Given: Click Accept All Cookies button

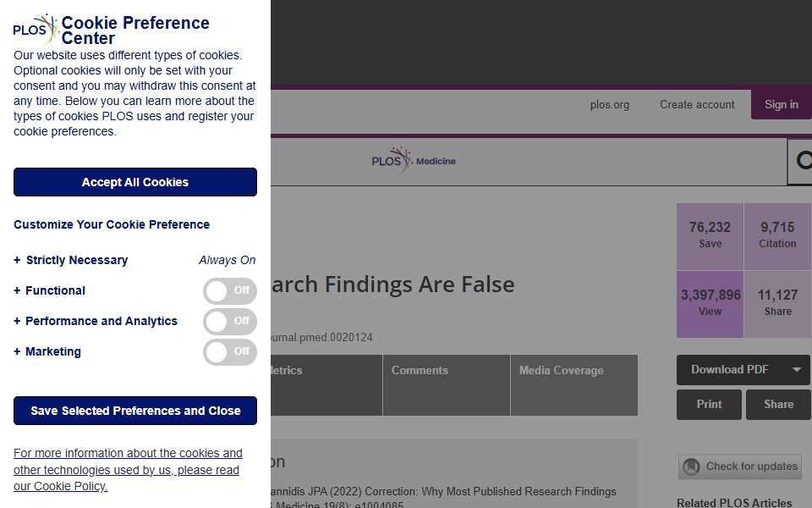Looking at the screenshot, I should tap(135, 182).
